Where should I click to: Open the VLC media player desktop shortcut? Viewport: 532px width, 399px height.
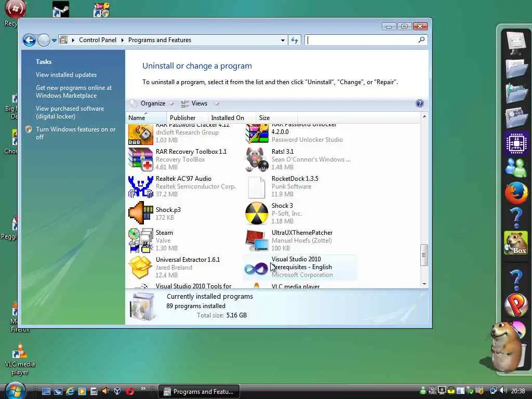20,359
